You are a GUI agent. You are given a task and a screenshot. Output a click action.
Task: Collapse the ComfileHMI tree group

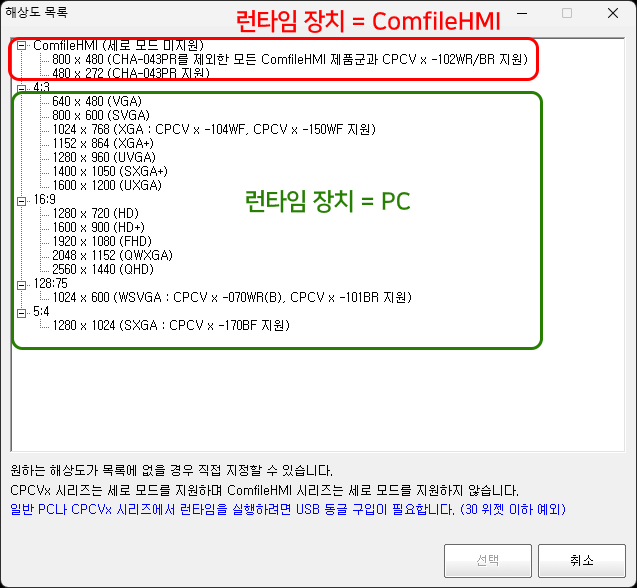point(22,46)
